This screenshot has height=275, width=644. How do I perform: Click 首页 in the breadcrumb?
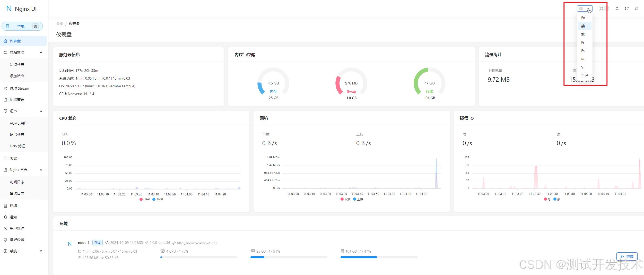[60, 24]
